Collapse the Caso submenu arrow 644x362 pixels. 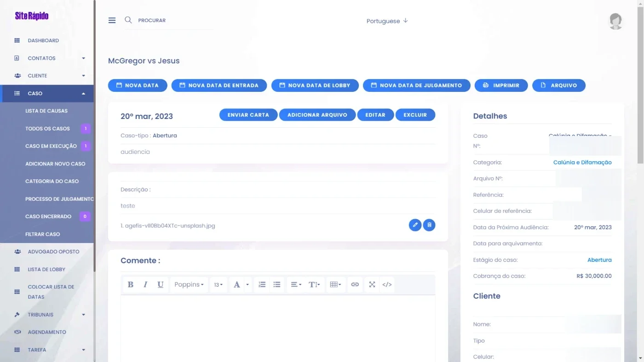(x=84, y=93)
